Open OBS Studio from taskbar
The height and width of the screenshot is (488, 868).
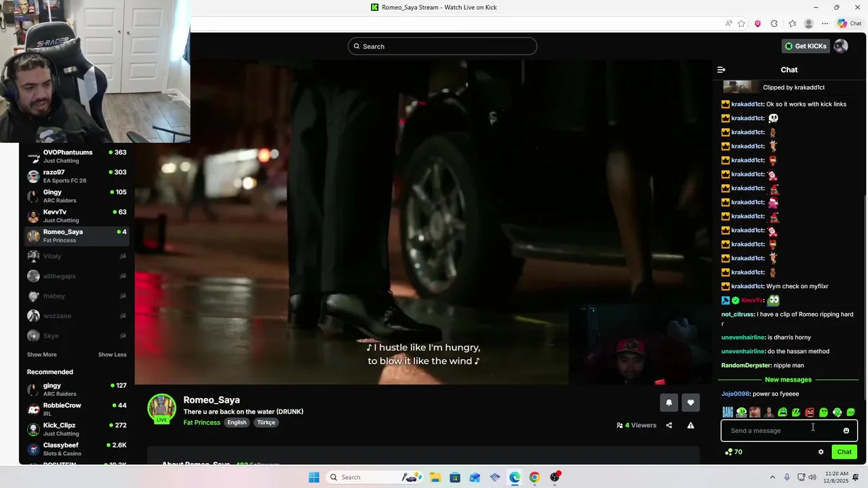tap(555, 477)
